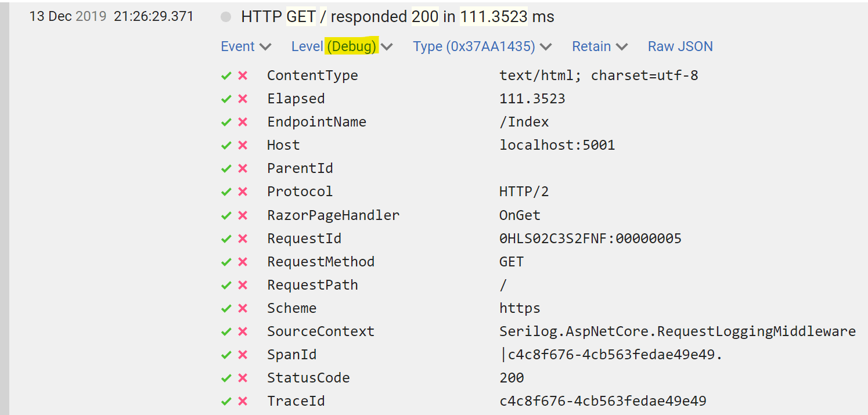
Task: Click the green checkmark next to TraceId
Action: 226,401
